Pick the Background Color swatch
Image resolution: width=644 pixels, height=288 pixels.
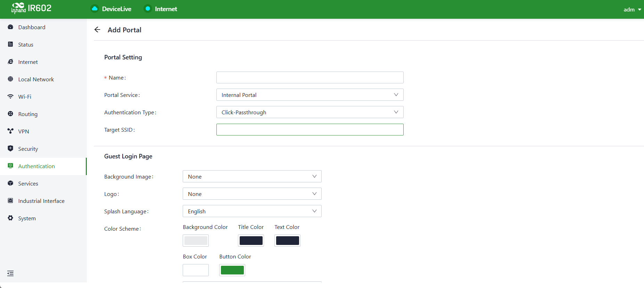(196, 241)
